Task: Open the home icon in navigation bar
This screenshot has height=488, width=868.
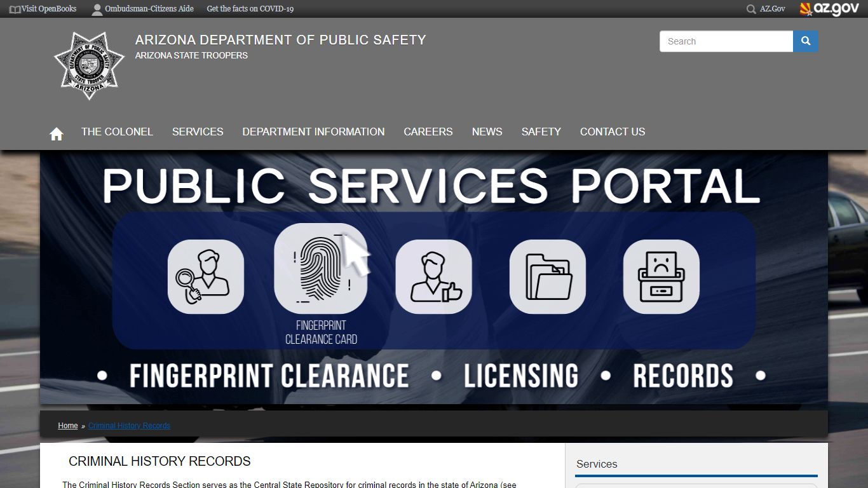Action: point(57,133)
